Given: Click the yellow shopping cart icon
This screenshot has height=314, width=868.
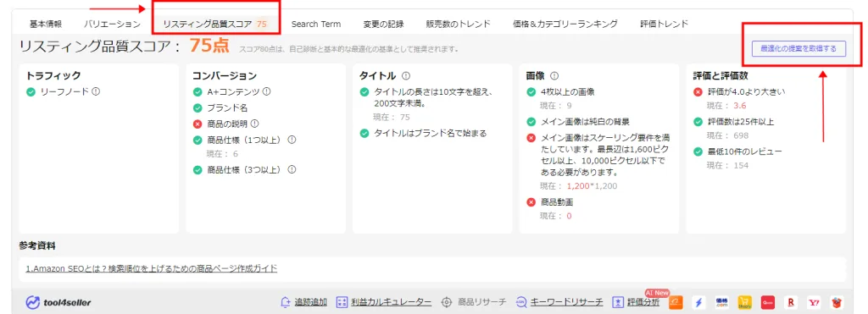Looking at the screenshot, I should (x=744, y=302).
